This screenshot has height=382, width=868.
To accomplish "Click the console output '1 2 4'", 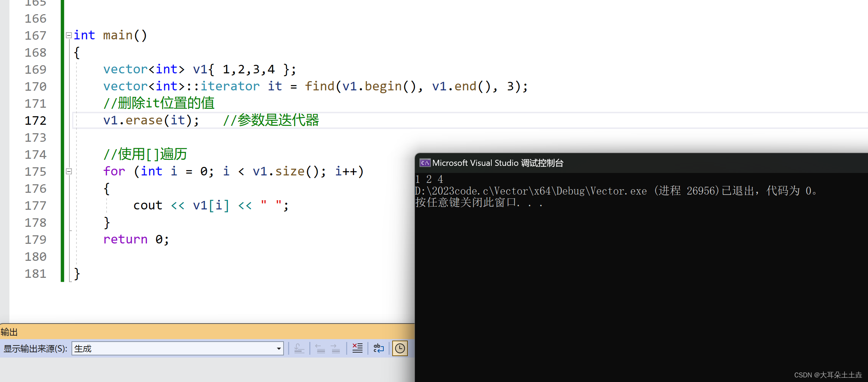I will pos(429,179).
